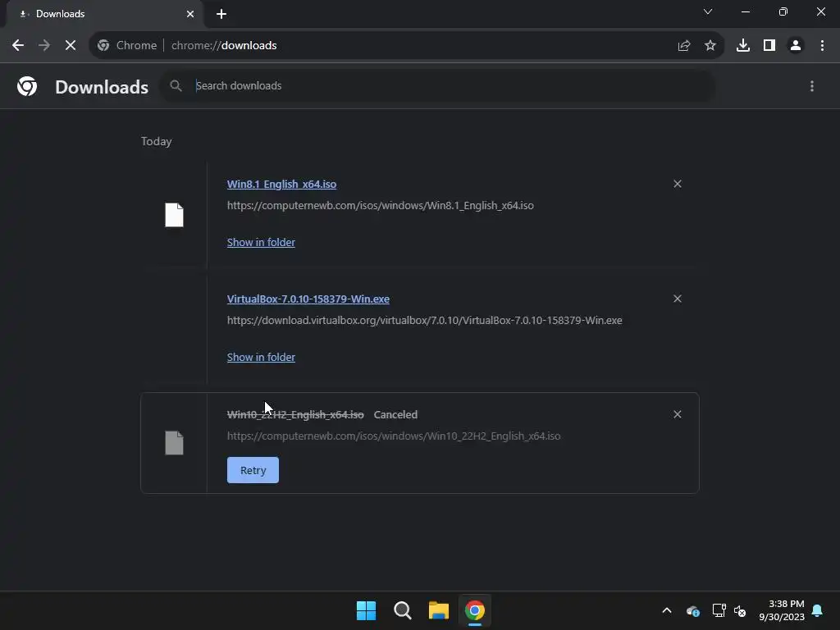The width and height of the screenshot is (840, 630).
Task: Toggle the side panel icon
Action: tap(769, 46)
